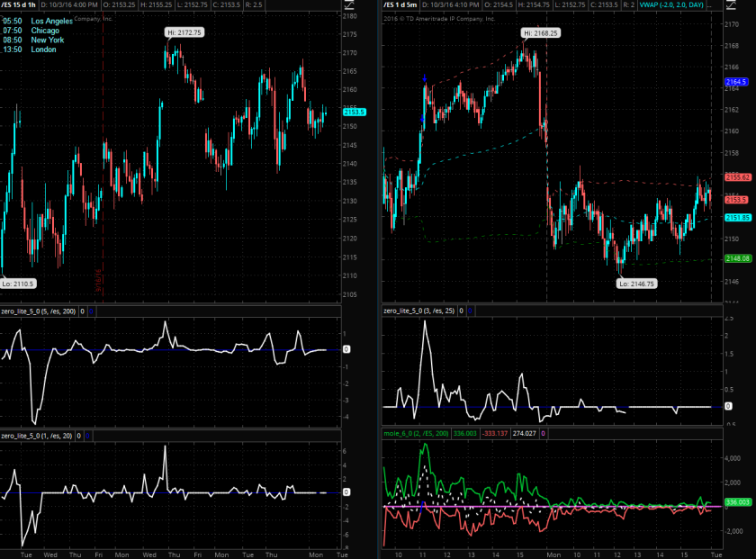Open zero_lite_5_0 (1, /es, 20) study label

coord(37,435)
